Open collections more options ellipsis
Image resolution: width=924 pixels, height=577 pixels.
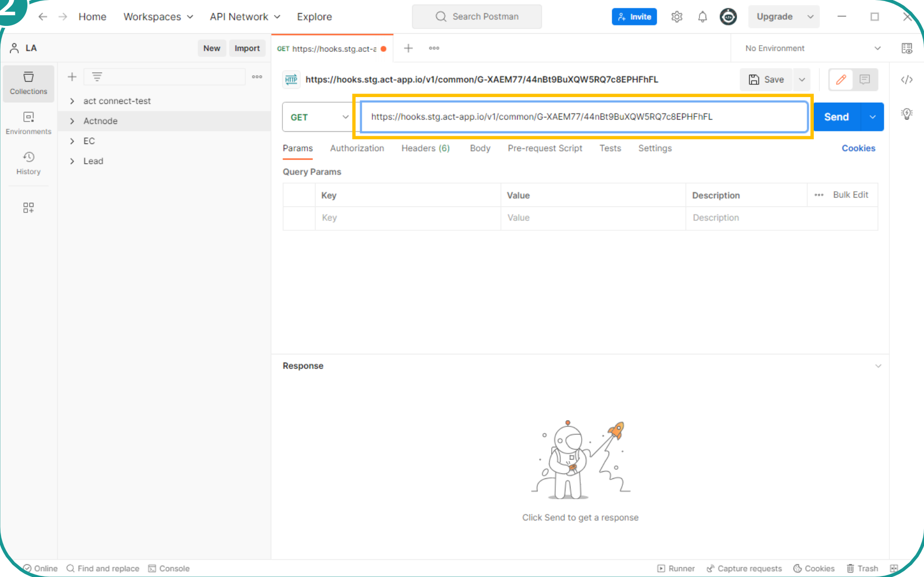pyautogui.click(x=257, y=77)
